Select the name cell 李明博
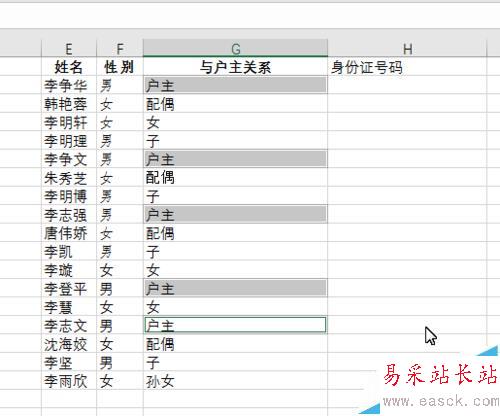This screenshot has width=500, height=416. tap(69, 196)
